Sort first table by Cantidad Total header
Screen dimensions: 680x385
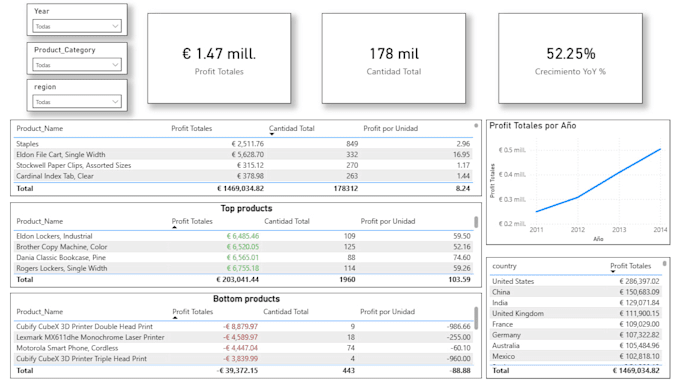[x=291, y=128]
